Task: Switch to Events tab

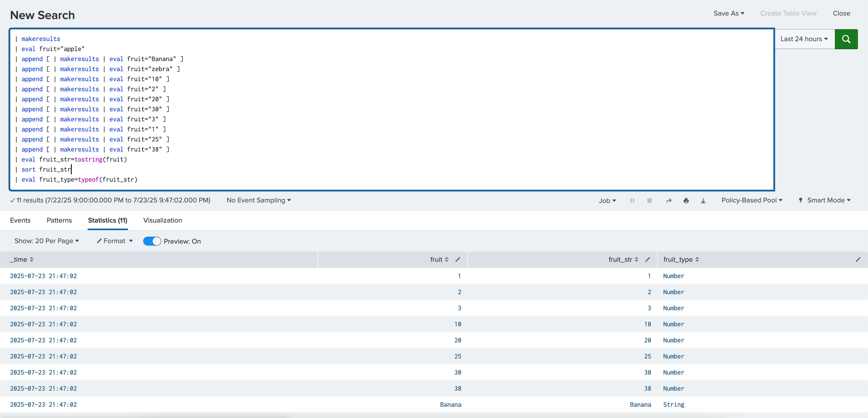Action: [20, 220]
